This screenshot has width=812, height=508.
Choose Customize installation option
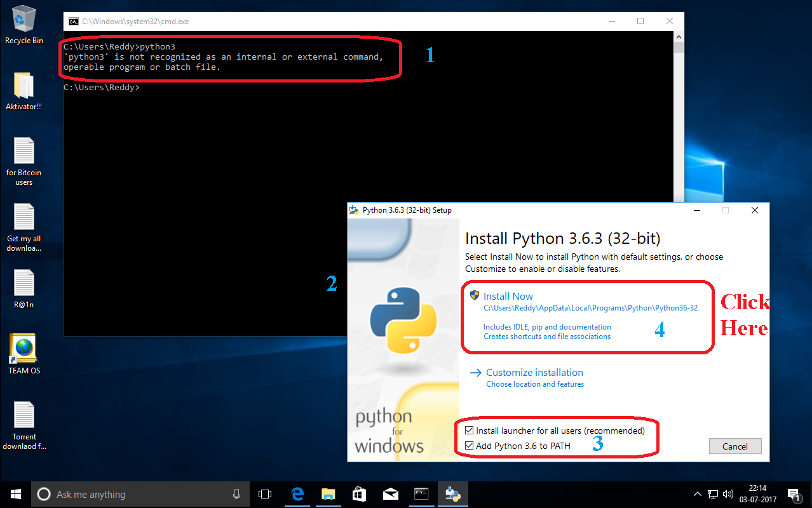(x=534, y=372)
